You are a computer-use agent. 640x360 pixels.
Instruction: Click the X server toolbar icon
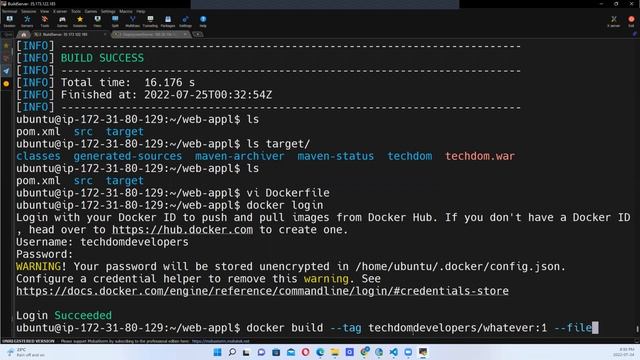[x=613, y=21]
